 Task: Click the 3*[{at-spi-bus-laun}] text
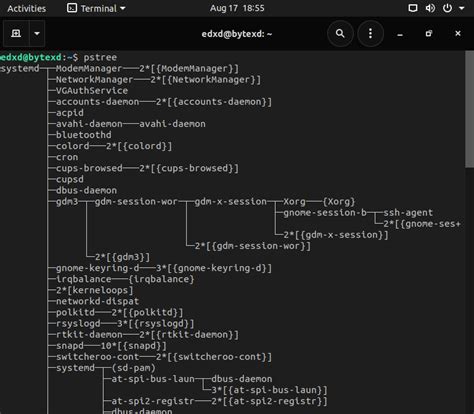(270, 390)
